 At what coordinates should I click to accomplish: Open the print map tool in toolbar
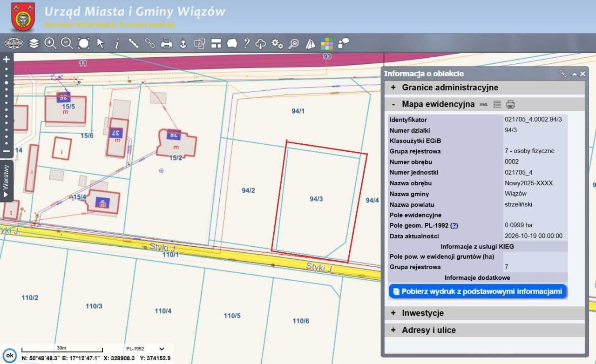[x=166, y=43]
